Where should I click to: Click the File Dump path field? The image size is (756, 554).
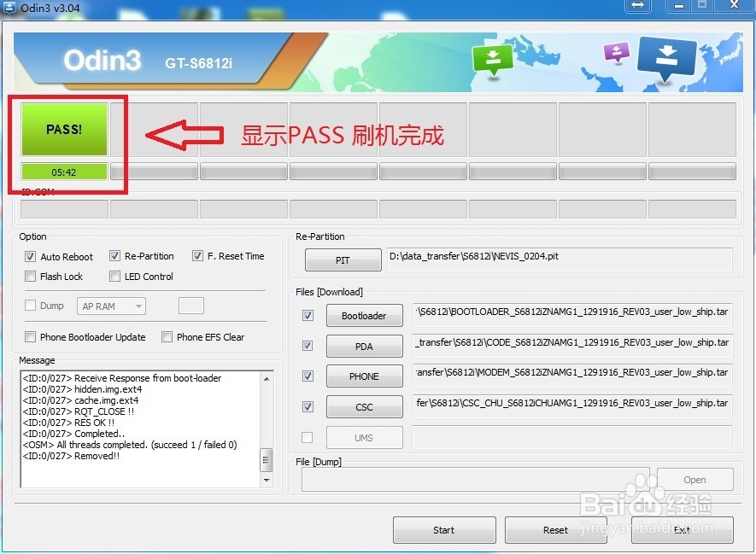coord(476,480)
